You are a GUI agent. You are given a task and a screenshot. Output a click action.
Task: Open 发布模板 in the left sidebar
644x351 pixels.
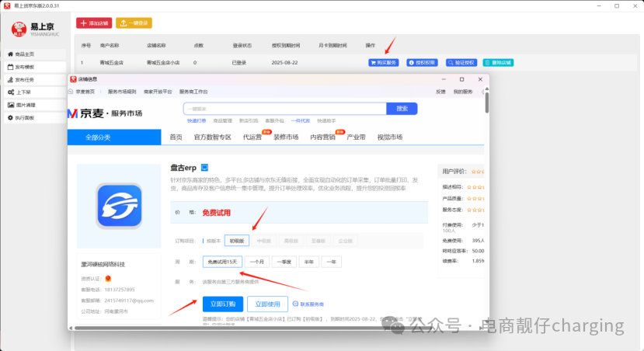(35, 67)
